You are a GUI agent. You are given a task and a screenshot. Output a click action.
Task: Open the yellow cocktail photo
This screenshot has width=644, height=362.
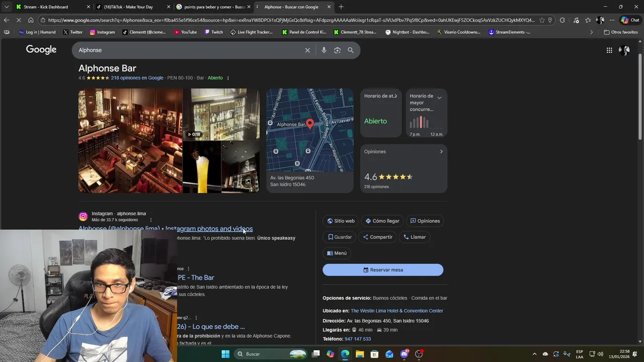(x=202, y=167)
